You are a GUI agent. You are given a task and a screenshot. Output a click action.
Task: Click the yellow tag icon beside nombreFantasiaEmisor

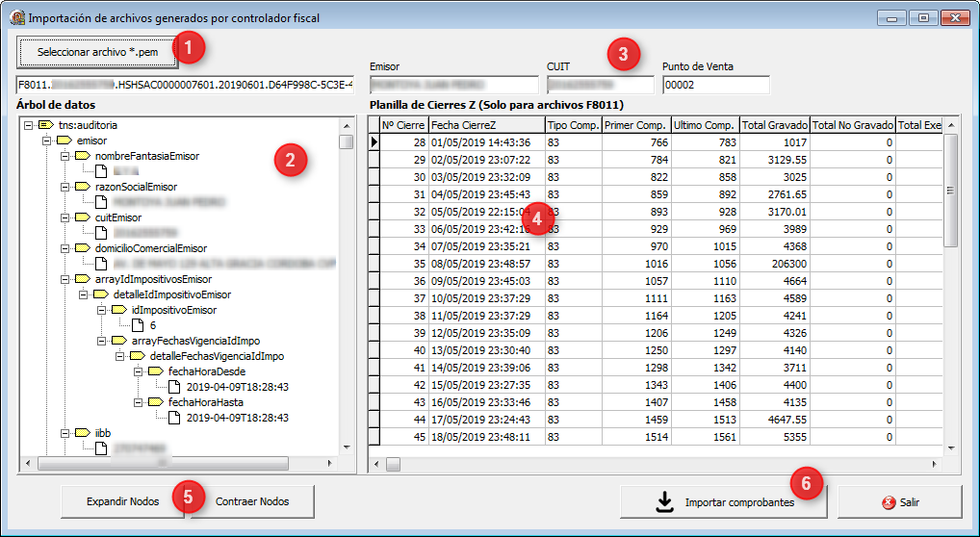pyautogui.click(x=82, y=156)
